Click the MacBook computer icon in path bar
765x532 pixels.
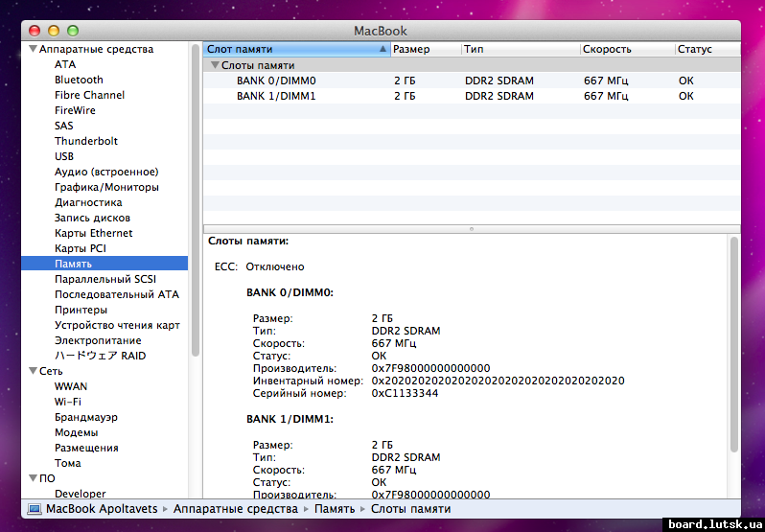[35, 509]
